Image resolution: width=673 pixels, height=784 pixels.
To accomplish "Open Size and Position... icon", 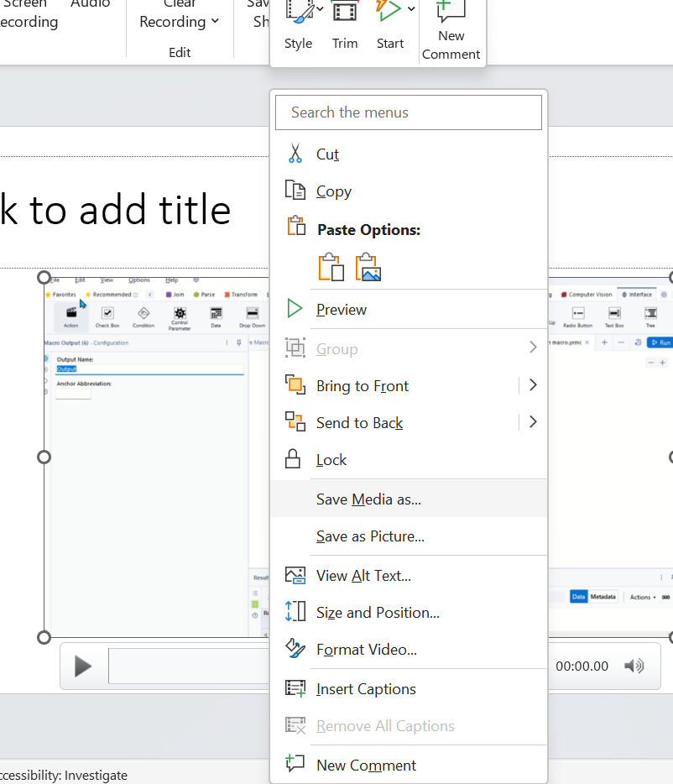I will pos(295,611).
